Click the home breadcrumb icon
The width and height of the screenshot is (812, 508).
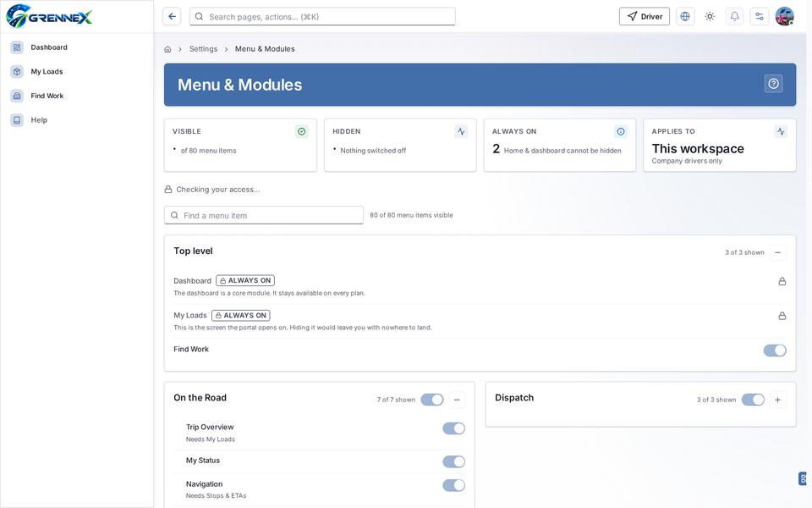167,49
